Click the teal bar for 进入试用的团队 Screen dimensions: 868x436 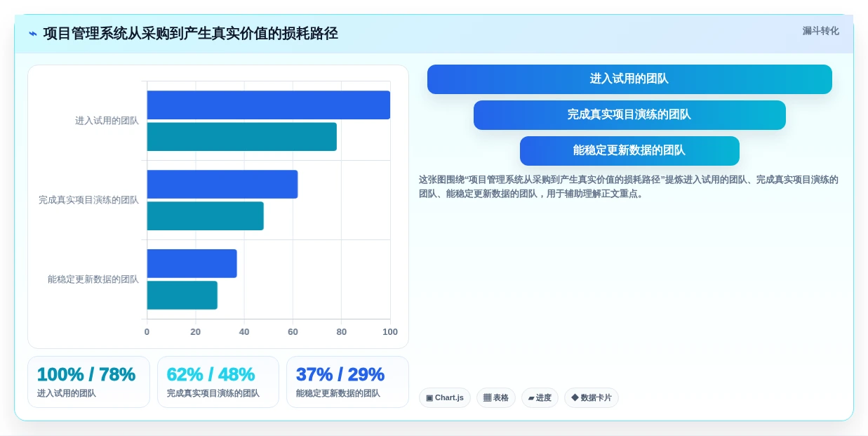tap(242, 137)
